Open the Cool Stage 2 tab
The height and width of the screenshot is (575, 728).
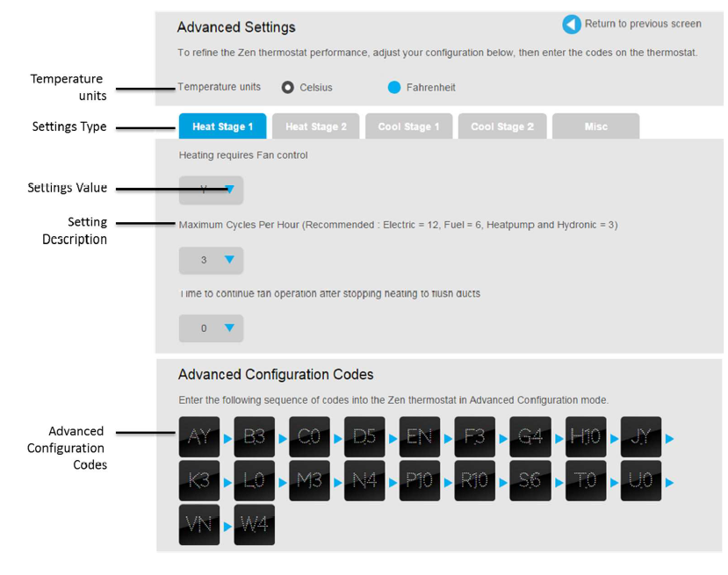502,126
